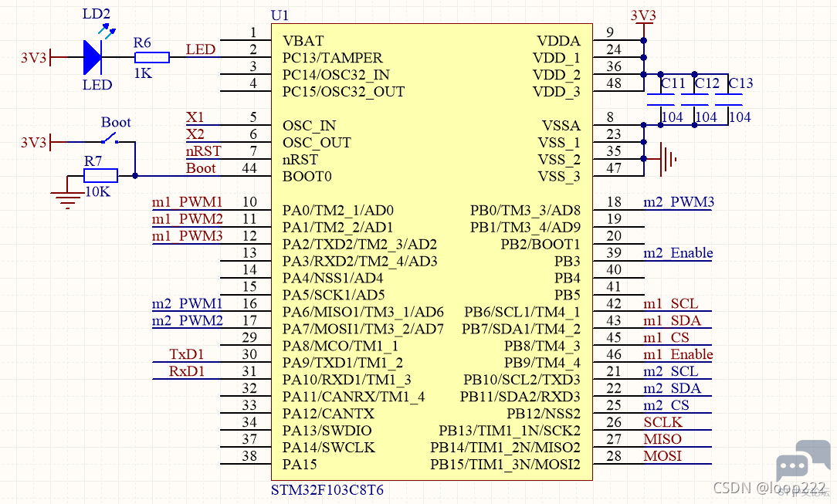This screenshot has width=837, height=504.
Task: Click pin number 44
Action: point(249,168)
